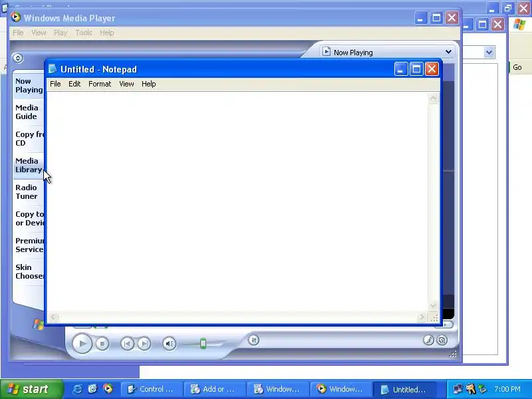Launch Outlook Express from Quick Launch
The height and width of the screenshot is (399, 532).
(x=92, y=389)
